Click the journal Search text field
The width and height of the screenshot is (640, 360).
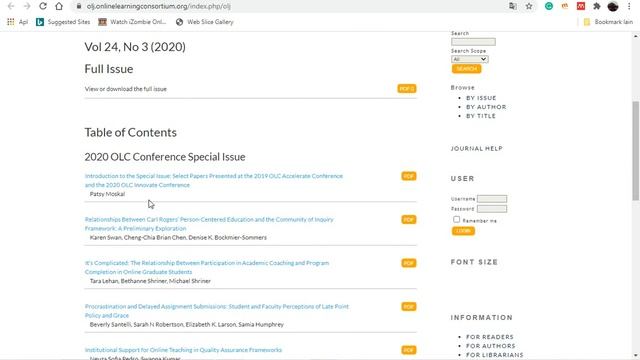point(473,42)
